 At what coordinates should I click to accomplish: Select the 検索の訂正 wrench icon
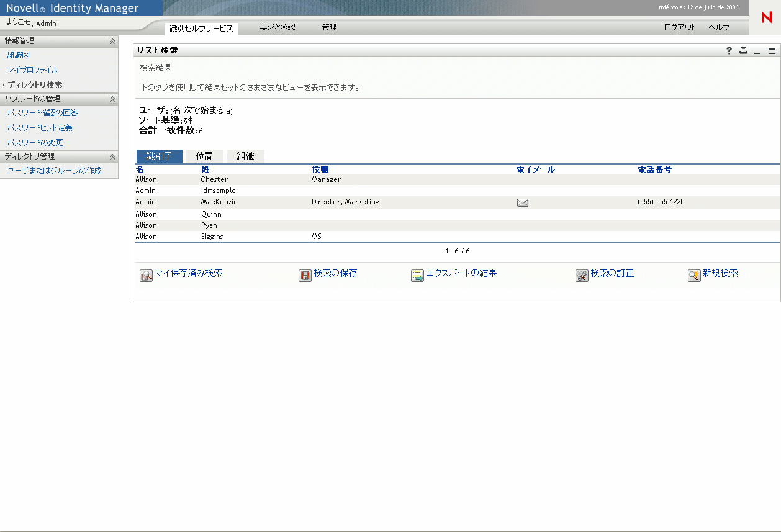[x=582, y=275]
